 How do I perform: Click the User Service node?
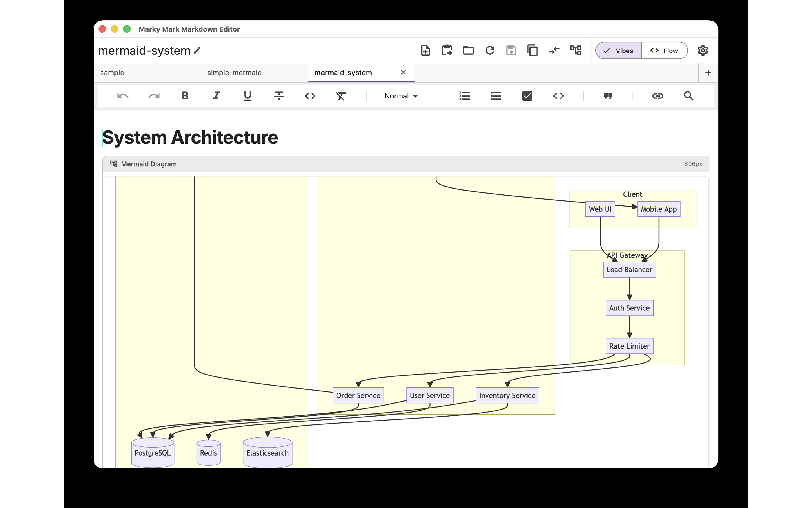tap(429, 395)
